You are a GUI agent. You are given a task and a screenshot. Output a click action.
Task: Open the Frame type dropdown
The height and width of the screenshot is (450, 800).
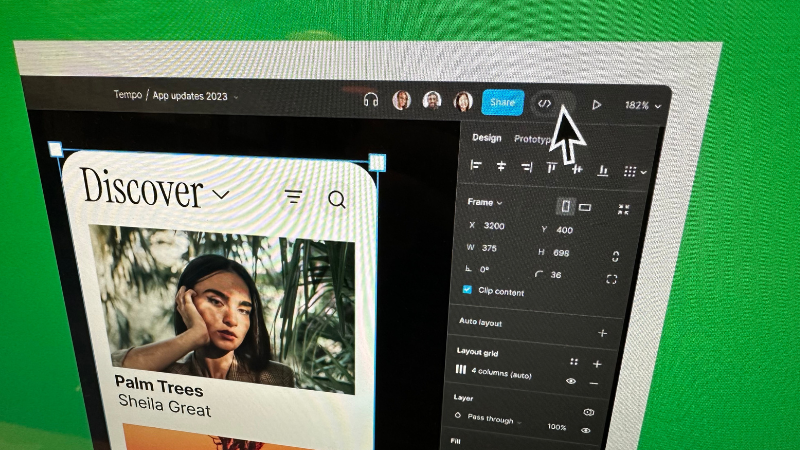click(x=485, y=202)
